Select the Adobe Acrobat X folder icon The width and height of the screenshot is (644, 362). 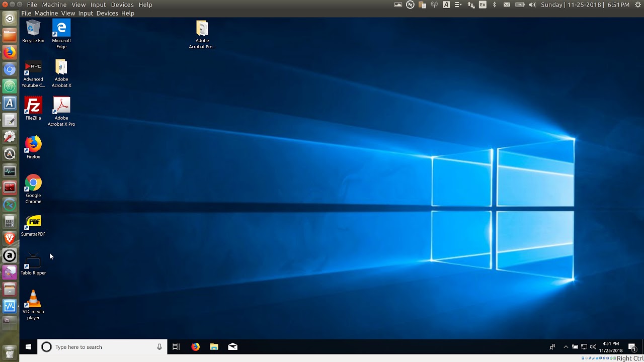pyautogui.click(x=61, y=73)
